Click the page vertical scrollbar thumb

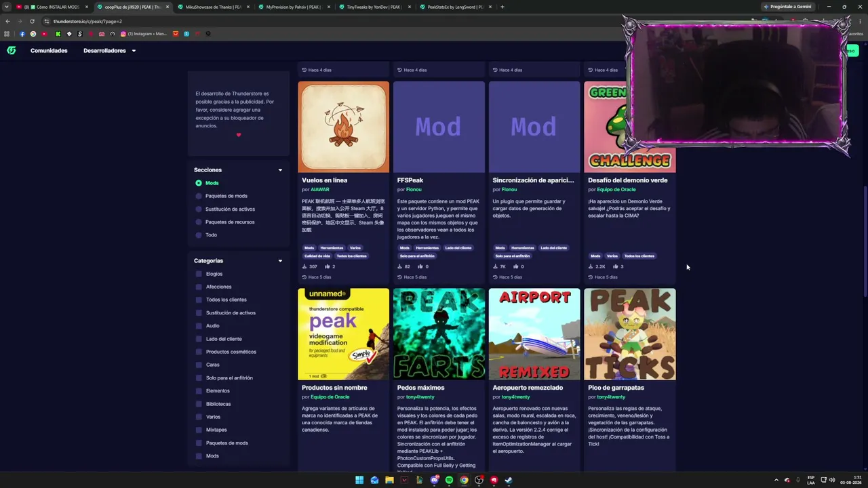click(x=865, y=241)
